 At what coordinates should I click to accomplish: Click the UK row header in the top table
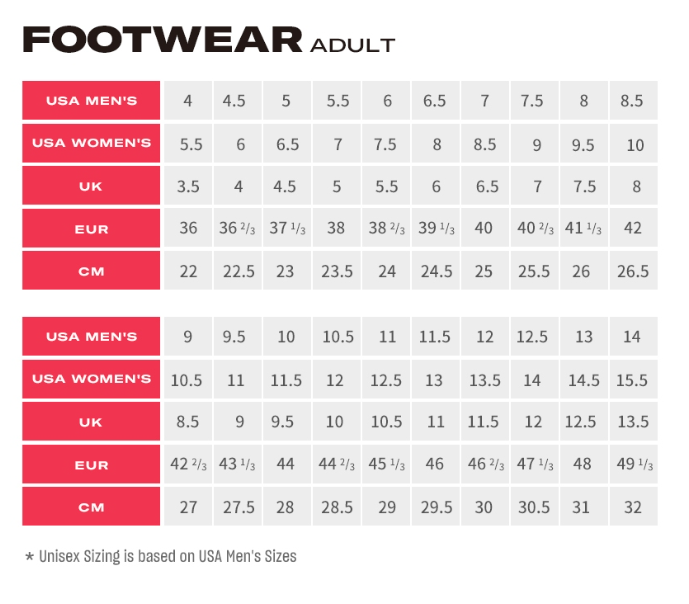pyautogui.click(x=91, y=186)
